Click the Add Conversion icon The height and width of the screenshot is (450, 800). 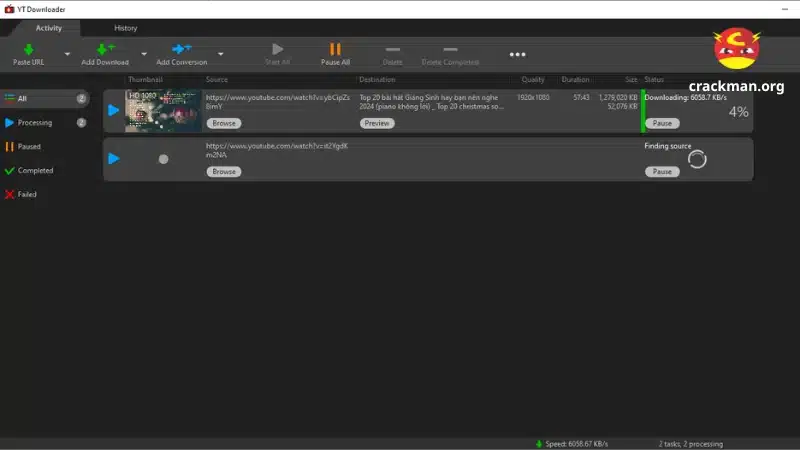pyautogui.click(x=181, y=49)
